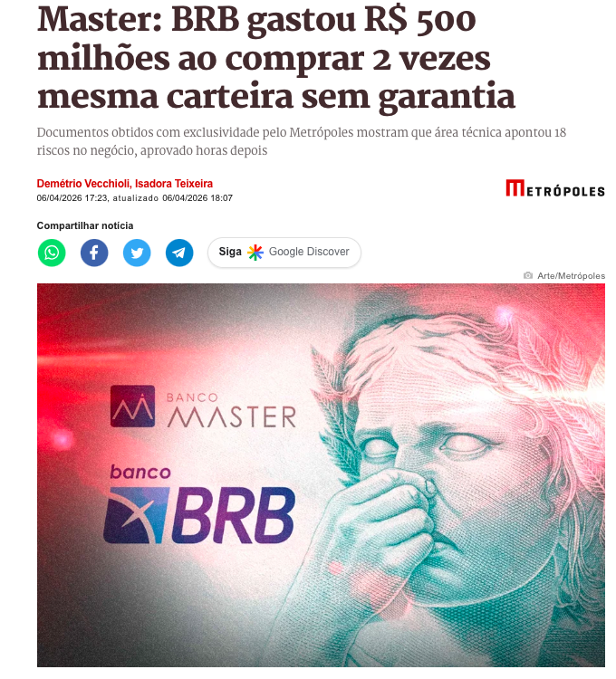
Task: Click the atualizado 18:07 timestamp
Action: click(173, 198)
